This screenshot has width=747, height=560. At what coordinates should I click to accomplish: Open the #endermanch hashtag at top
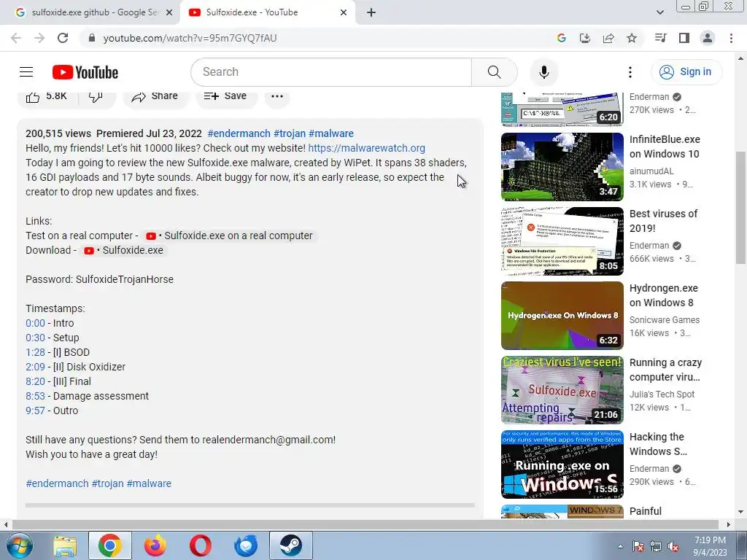pos(239,133)
